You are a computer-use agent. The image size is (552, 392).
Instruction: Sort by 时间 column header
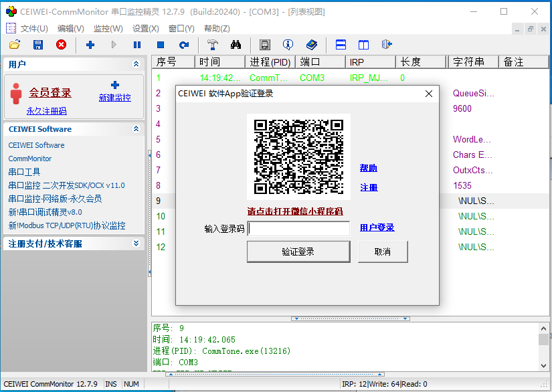pyautogui.click(x=220, y=62)
